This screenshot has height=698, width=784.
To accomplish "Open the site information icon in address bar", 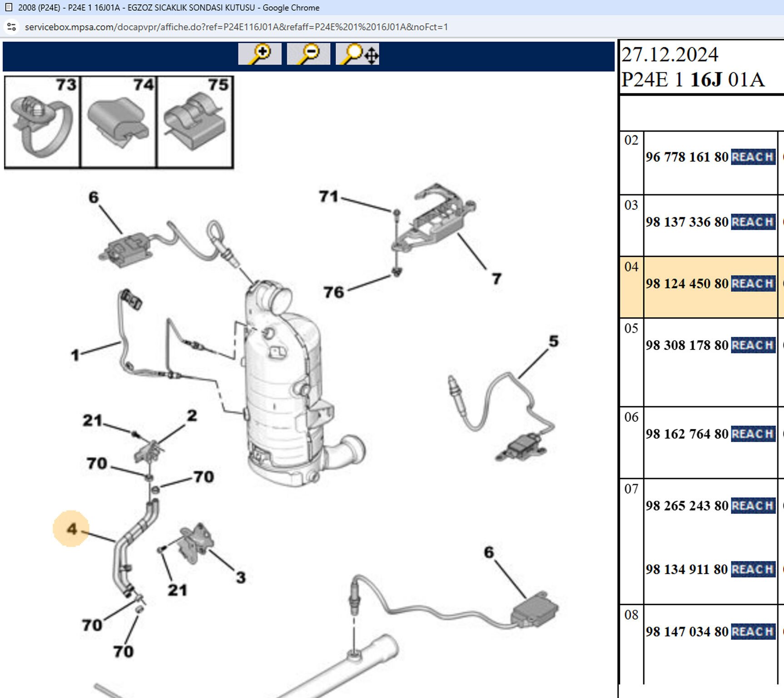I will 12,27.
